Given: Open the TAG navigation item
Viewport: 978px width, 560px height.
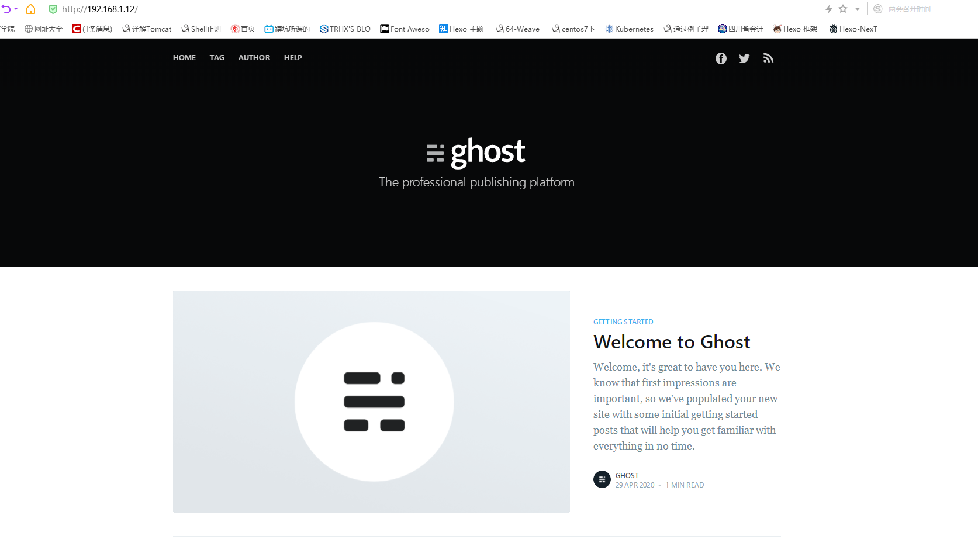Looking at the screenshot, I should tap(217, 58).
